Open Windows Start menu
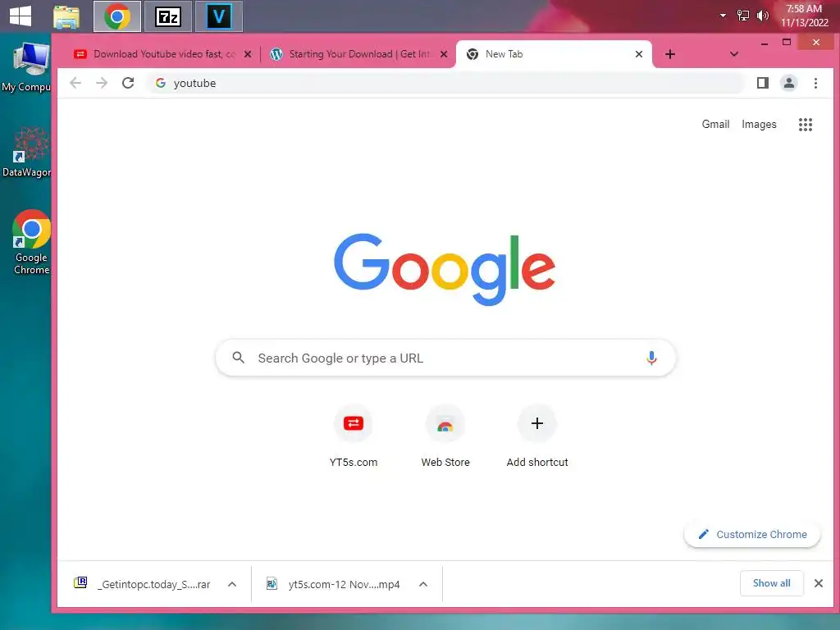 click(x=21, y=16)
